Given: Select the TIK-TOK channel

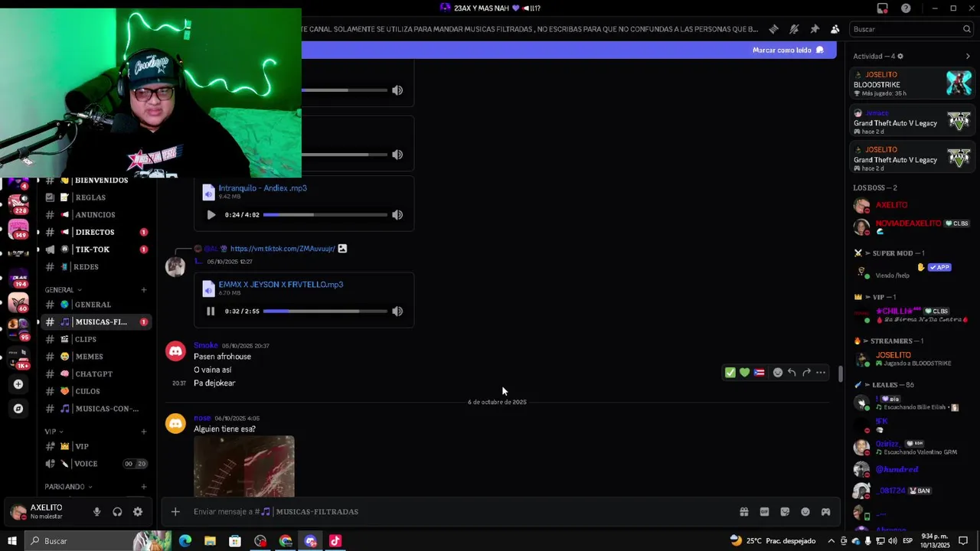Looking at the screenshot, I should (96, 249).
